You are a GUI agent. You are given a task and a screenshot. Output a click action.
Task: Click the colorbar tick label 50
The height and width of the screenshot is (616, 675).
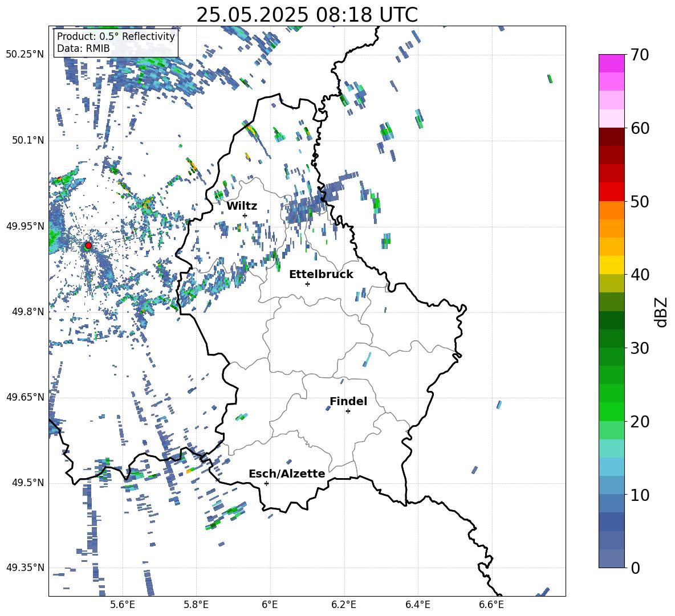click(x=640, y=201)
